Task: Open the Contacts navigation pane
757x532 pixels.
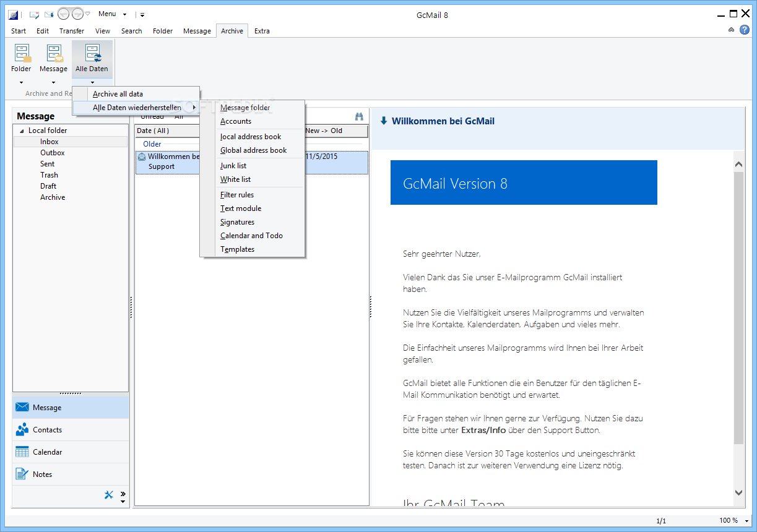Action: 71,430
